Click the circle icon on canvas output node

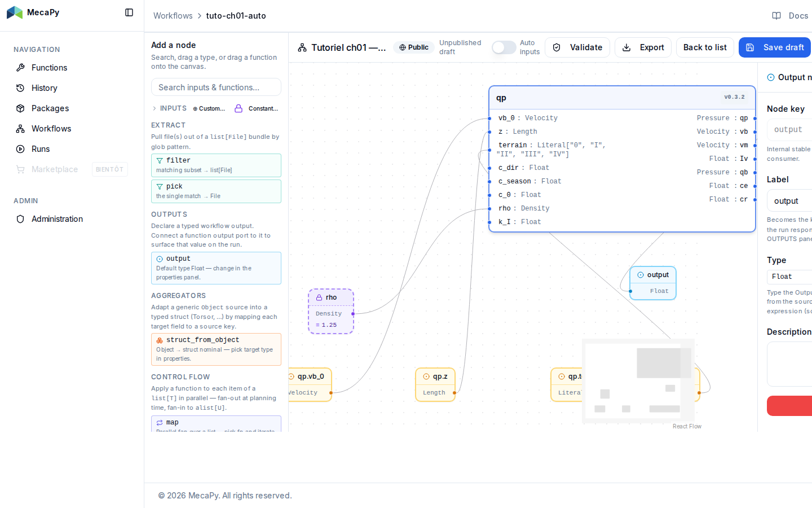(641, 275)
